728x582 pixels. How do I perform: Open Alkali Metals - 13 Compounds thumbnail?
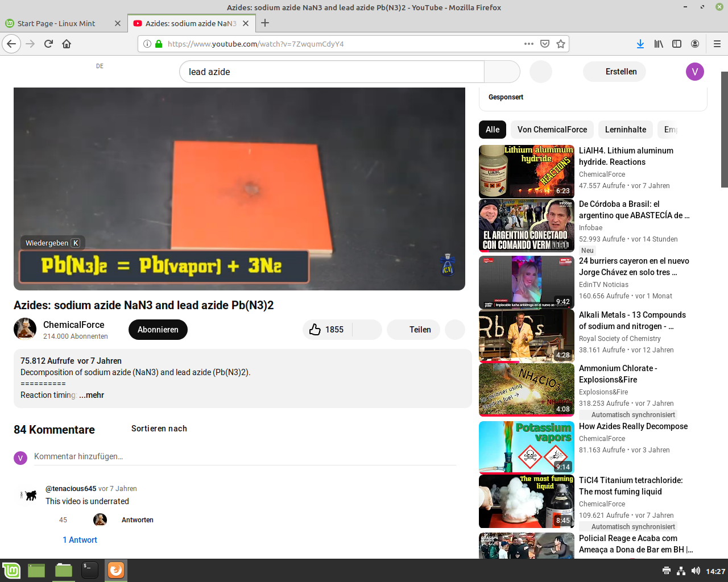click(x=527, y=336)
